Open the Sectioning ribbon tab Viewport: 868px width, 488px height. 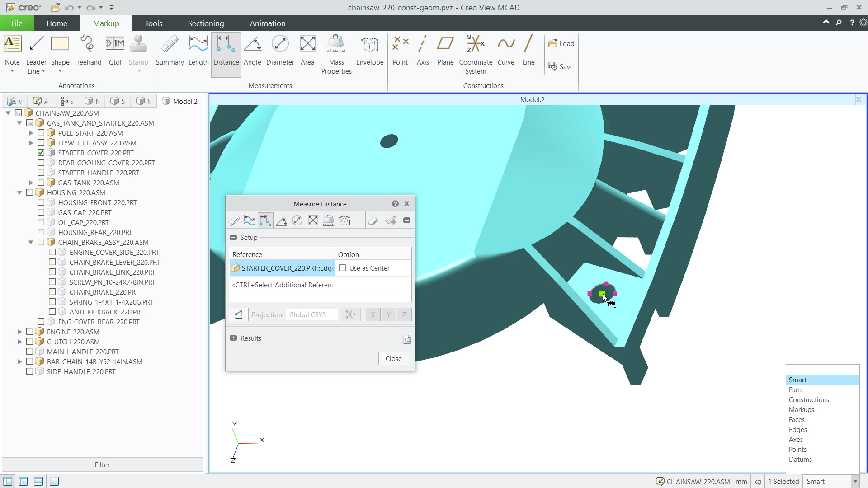click(x=206, y=23)
